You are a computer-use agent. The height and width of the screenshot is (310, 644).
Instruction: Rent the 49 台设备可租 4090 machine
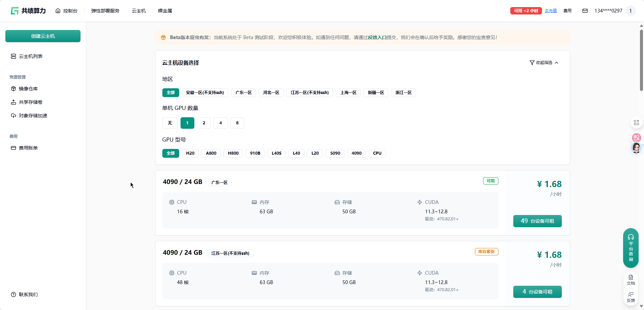point(537,221)
